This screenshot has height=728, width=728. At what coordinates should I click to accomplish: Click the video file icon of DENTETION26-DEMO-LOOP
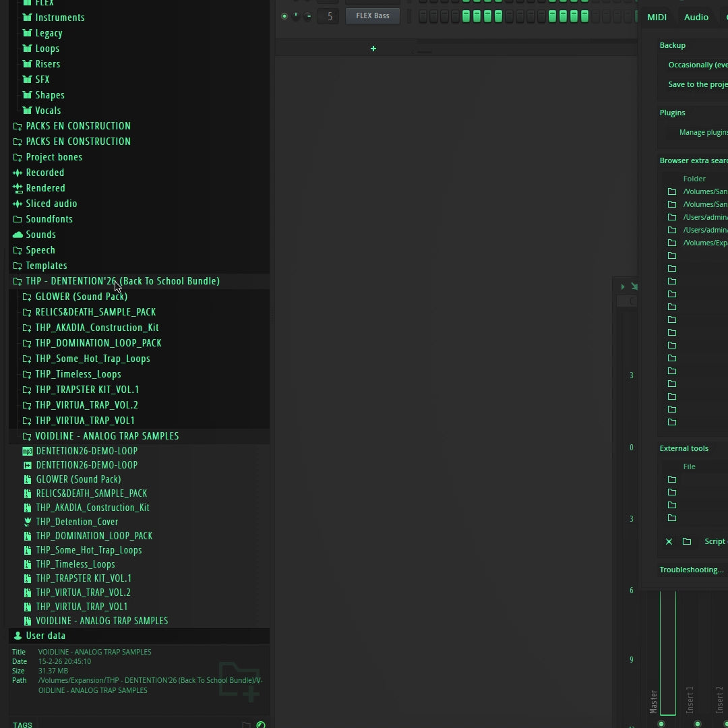(28, 465)
